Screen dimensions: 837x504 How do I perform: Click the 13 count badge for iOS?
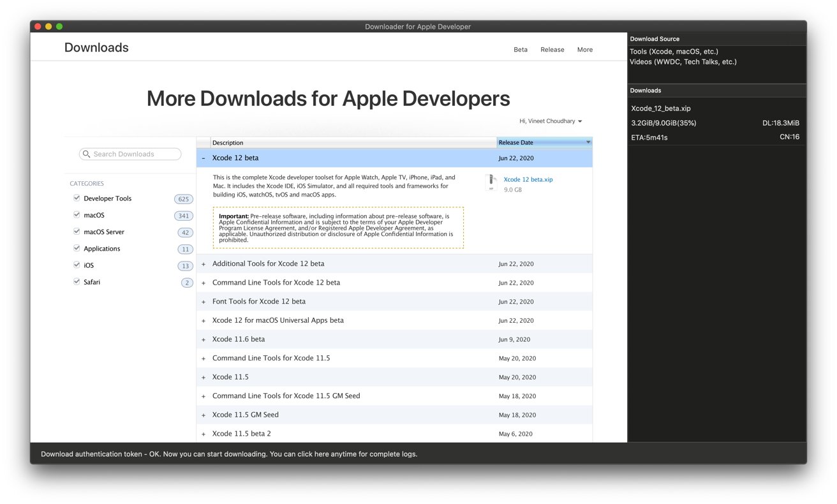point(185,265)
